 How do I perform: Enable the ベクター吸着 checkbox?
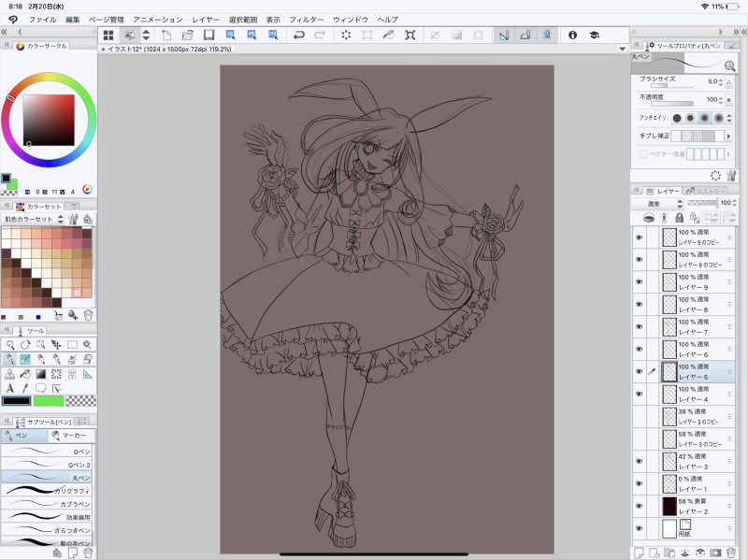[x=643, y=153]
